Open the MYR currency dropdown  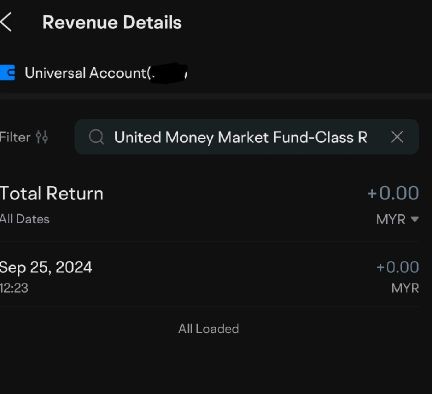[x=397, y=219]
